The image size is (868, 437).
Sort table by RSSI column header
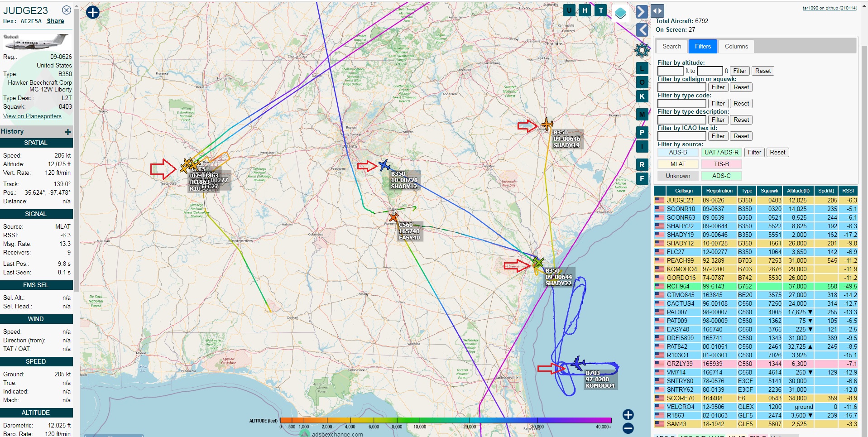point(848,191)
